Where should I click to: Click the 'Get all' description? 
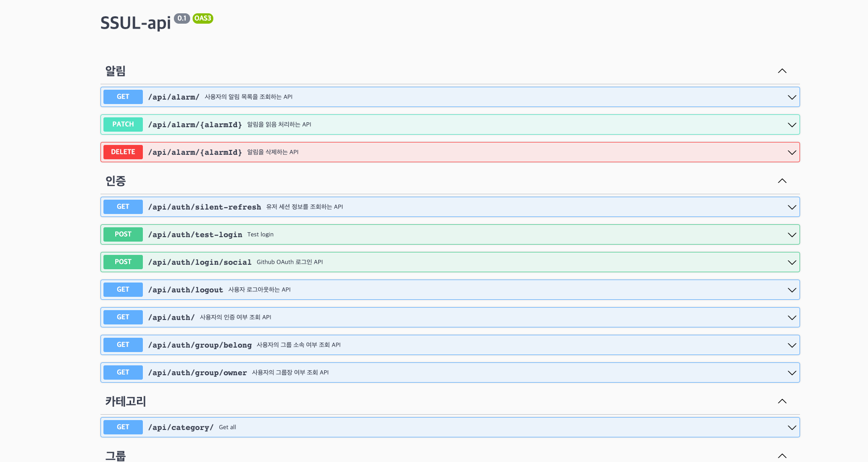point(228,427)
